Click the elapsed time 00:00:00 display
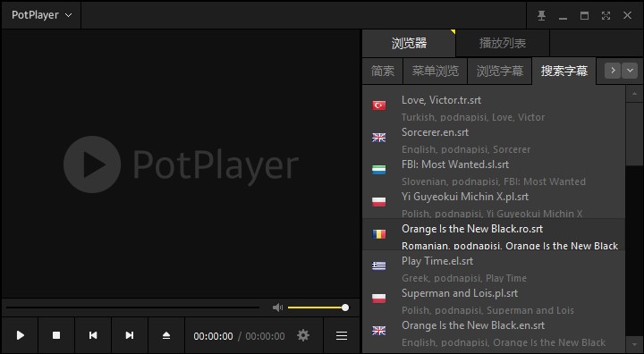Screen dimensions: 644x354 point(213,336)
